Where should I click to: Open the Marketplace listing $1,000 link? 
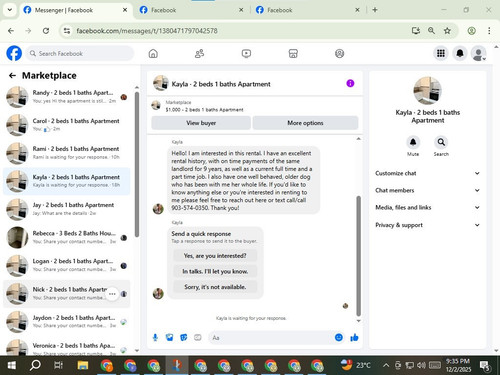click(204, 110)
